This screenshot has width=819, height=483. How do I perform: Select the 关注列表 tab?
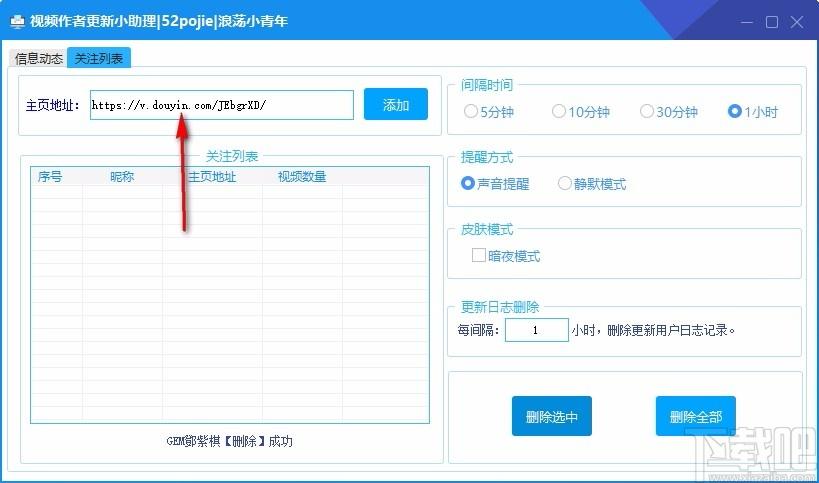tap(99, 57)
